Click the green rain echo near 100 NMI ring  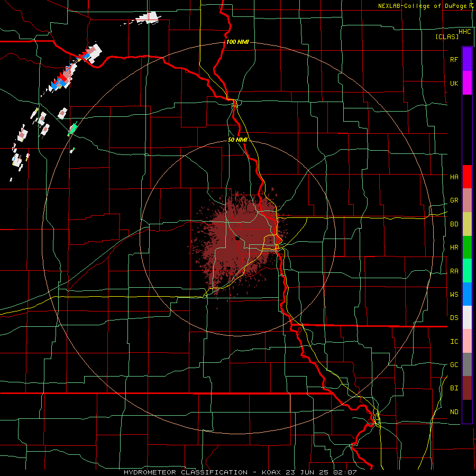73,128
